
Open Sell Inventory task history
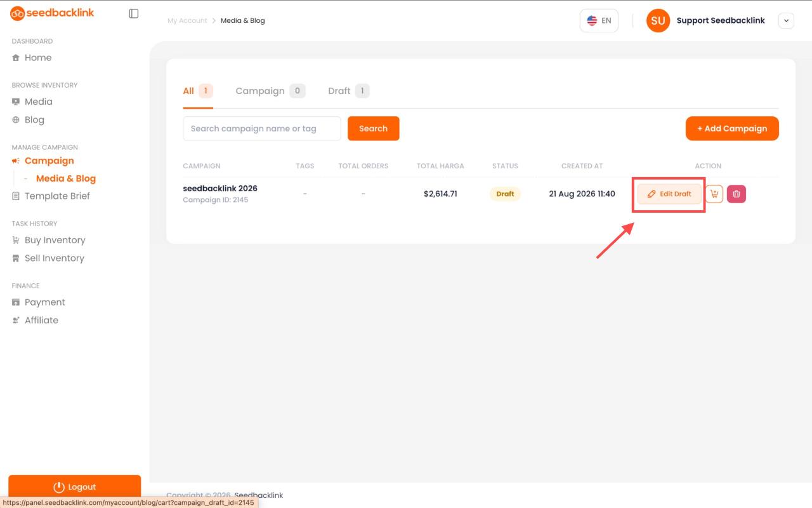point(55,258)
